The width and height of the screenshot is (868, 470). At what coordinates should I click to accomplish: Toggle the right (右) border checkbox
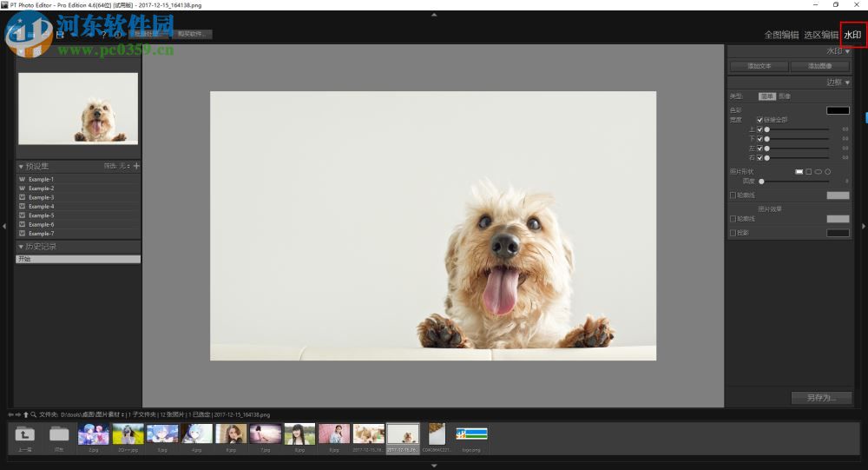pos(759,157)
